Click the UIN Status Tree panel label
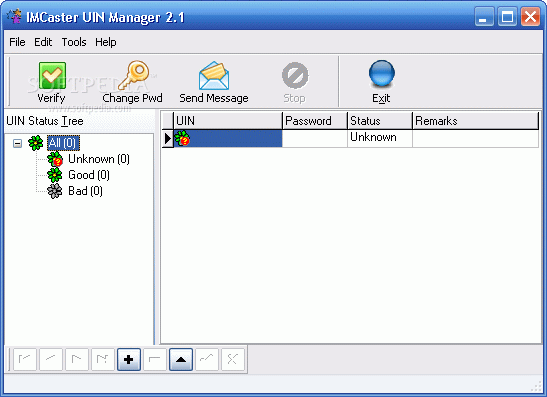 pos(45,121)
